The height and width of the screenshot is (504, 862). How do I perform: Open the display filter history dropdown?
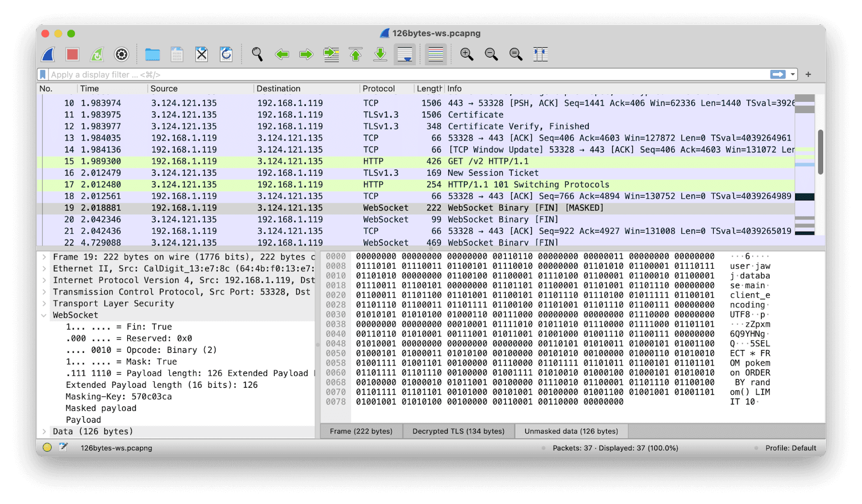coord(793,75)
